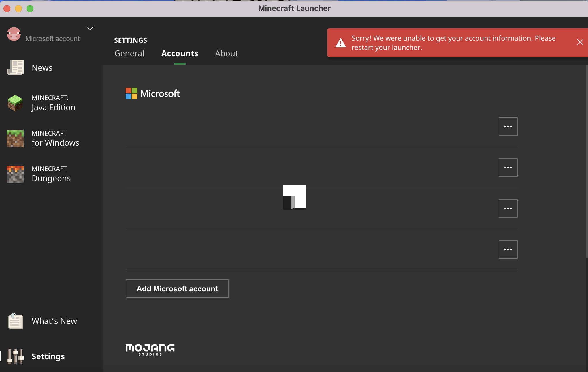Screen dimensions: 588x372
Task: Select Java Edition grass block icon
Action: click(15, 103)
